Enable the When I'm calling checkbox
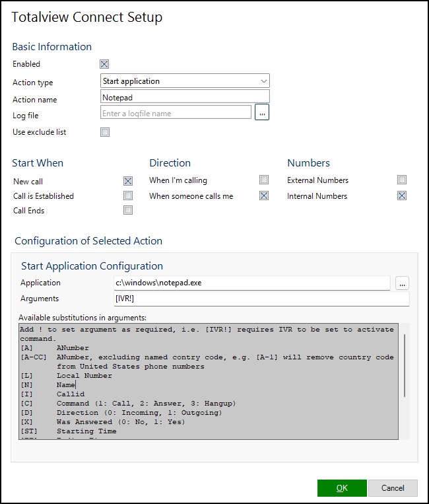 [x=264, y=180]
